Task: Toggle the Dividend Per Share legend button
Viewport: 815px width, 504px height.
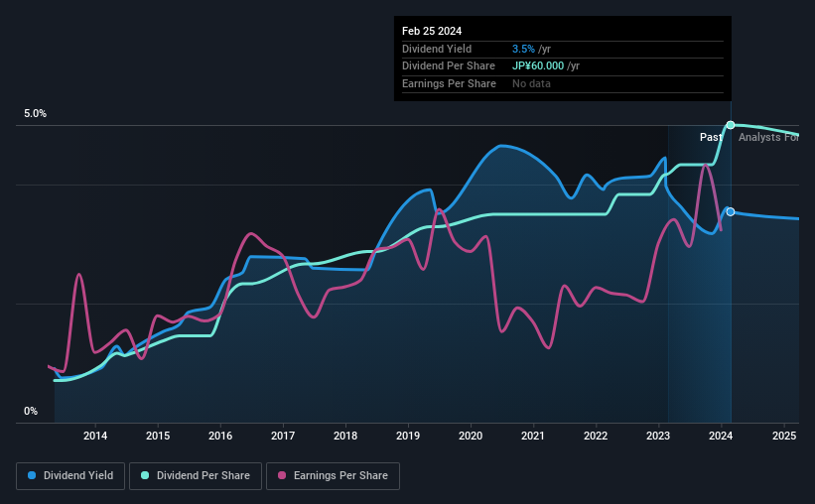Action: [x=196, y=476]
